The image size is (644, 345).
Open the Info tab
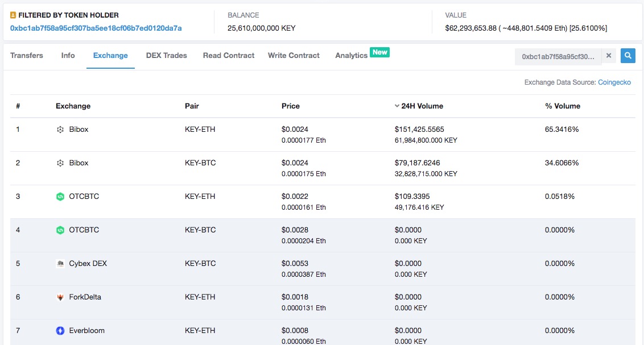[x=68, y=55]
